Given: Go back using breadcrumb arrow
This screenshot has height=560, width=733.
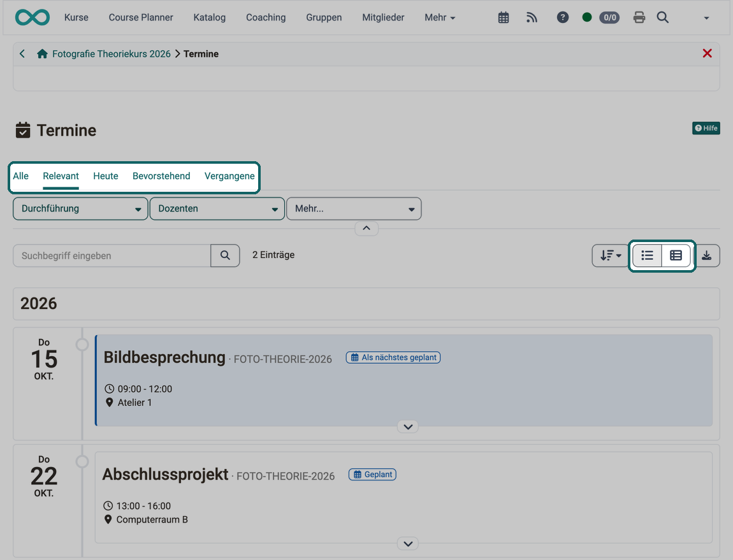Looking at the screenshot, I should tap(22, 54).
